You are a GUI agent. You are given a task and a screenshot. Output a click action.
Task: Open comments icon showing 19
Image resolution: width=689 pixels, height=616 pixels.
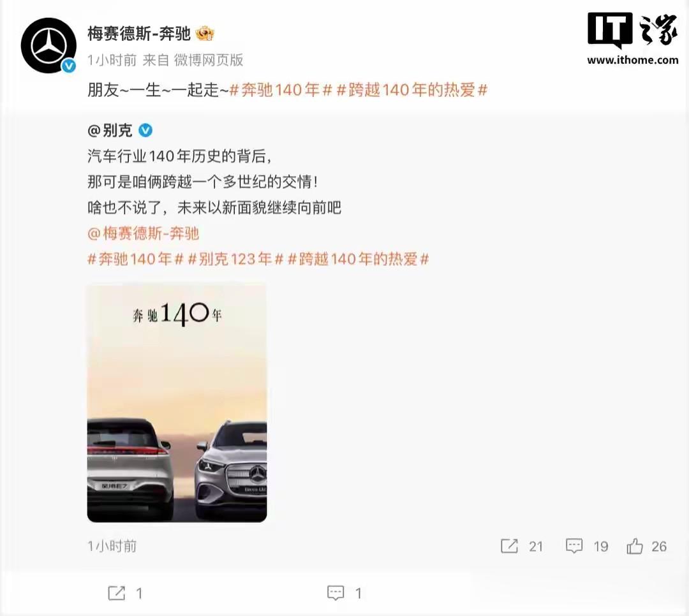[x=574, y=546]
